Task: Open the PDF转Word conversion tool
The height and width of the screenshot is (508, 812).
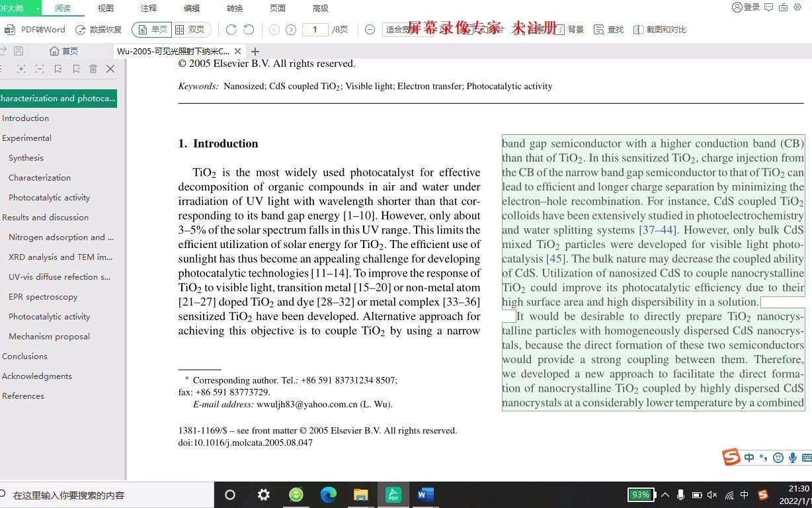Action: pos(36,29)
